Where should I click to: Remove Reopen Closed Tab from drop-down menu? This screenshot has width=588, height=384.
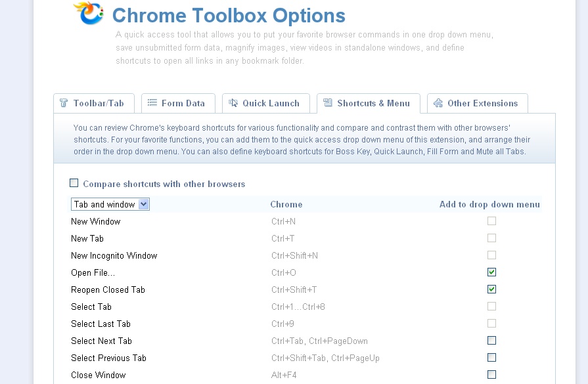[491, 289]
